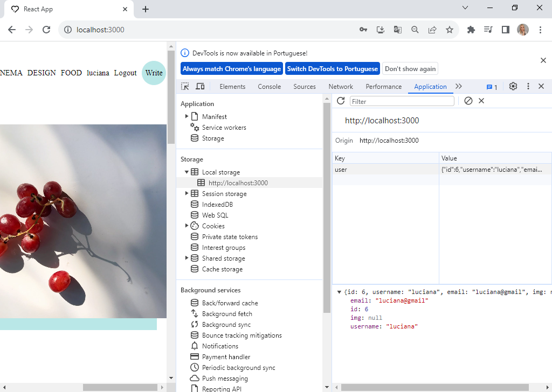552x392 pixels.
Task: Open media controls icon
Action: point(488,30)
